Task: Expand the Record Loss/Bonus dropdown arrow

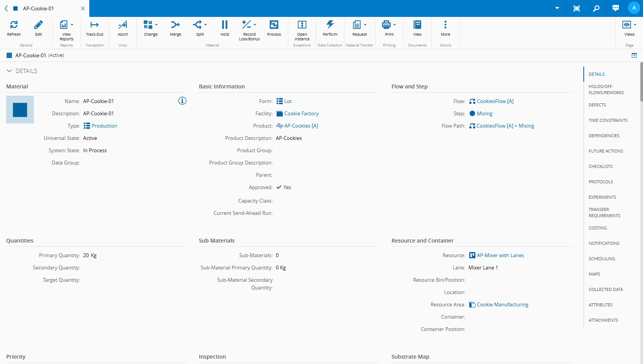Action: (255, 25)
